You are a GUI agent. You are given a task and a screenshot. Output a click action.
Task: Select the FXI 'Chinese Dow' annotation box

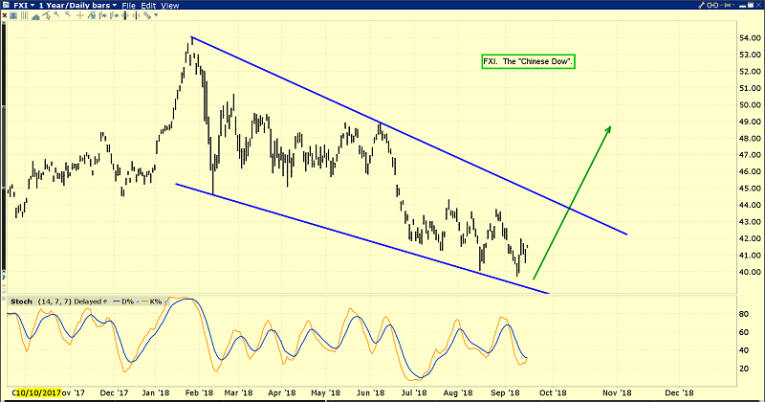[x=528, y=61]
